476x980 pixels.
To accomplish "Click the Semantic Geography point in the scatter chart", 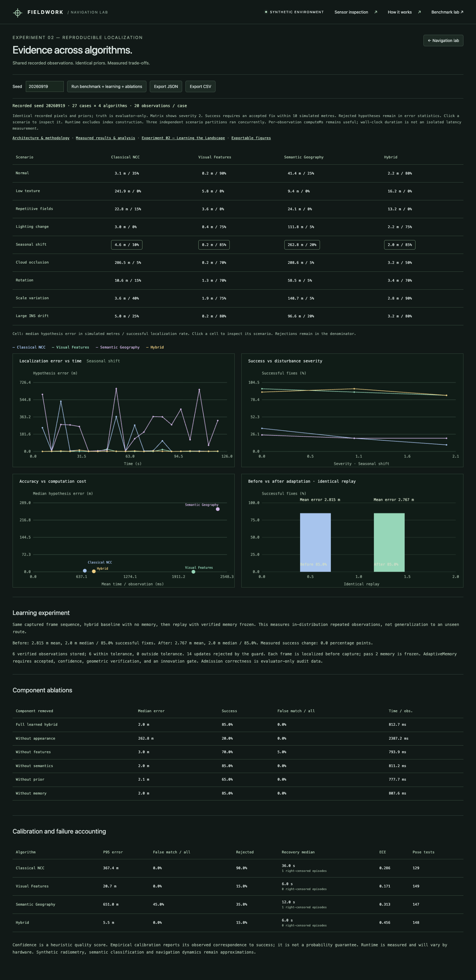I will click(x=218, y=509).
